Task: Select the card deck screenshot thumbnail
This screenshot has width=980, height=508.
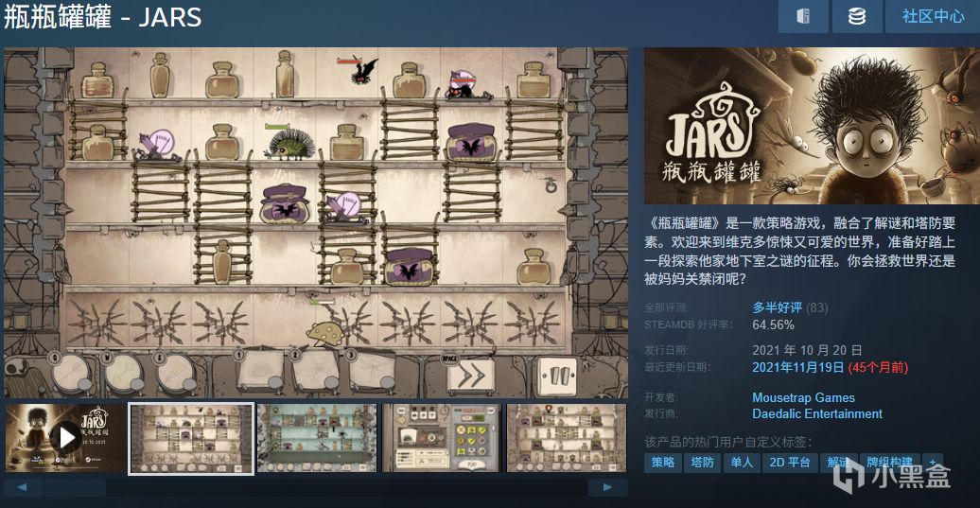Action: [x=442, y=438]
